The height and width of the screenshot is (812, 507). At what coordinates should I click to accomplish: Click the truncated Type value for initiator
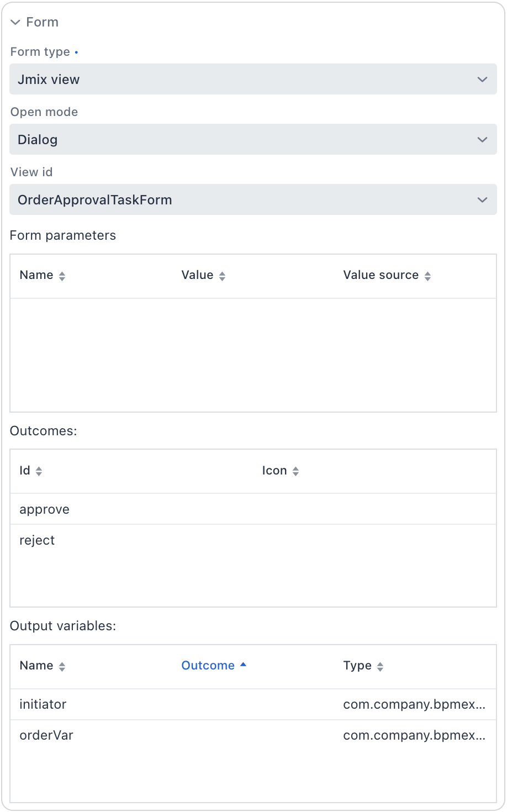tap(414, 704)
